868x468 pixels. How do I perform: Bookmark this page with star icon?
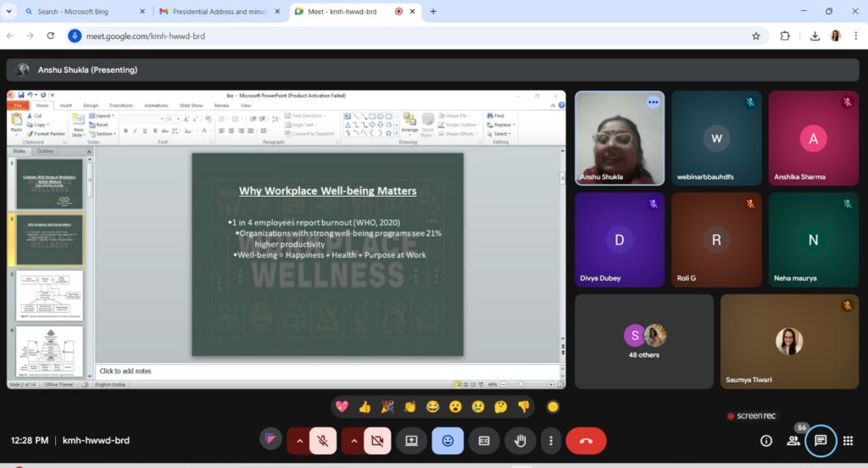tap(755, 36)
